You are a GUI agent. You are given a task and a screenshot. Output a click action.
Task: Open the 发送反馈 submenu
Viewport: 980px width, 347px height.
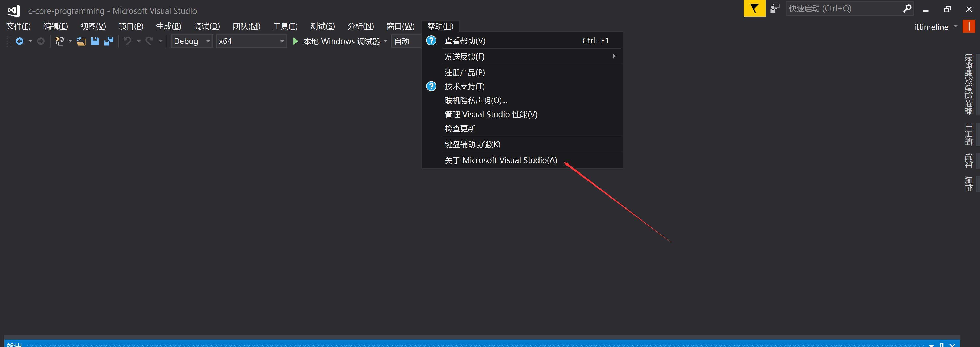click(464, 57)
